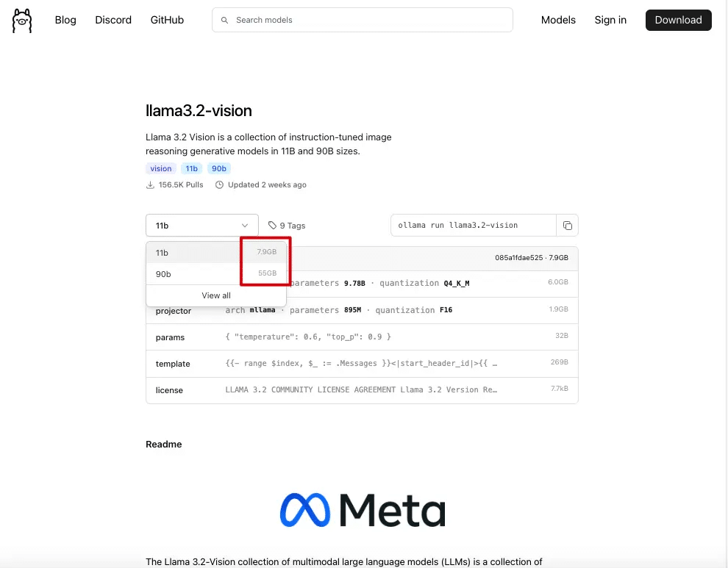
Task: Click the magnifier icon in the search bar
Action: [225, 20]
